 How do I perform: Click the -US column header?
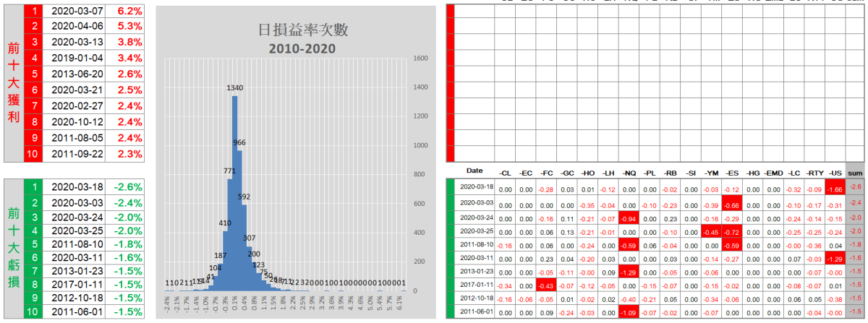[835, 172]
